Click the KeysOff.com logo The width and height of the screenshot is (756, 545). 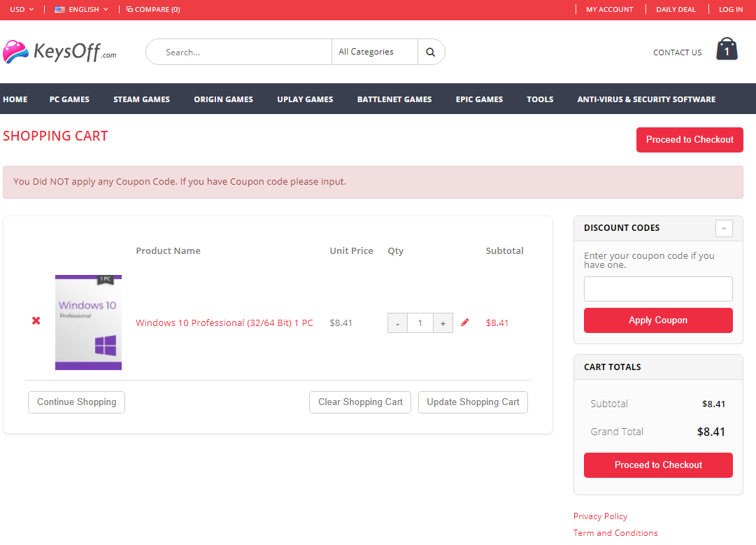coord(59,52)
